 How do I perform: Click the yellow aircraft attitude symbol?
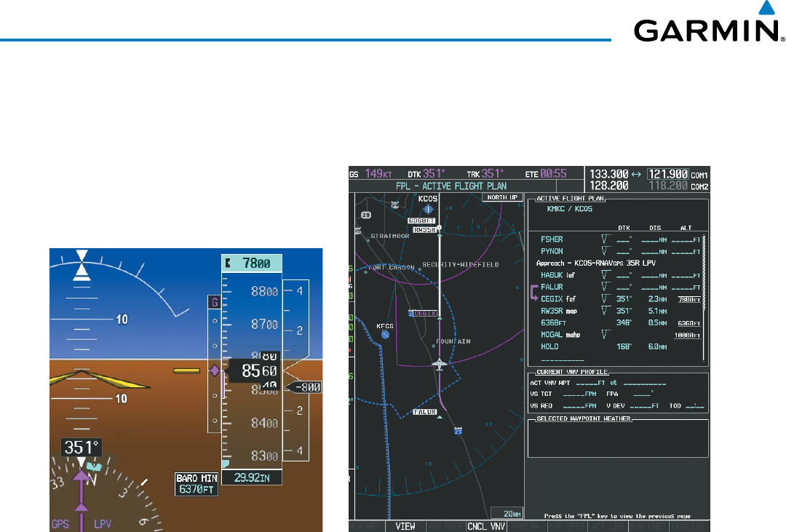(x=99, y=379)
